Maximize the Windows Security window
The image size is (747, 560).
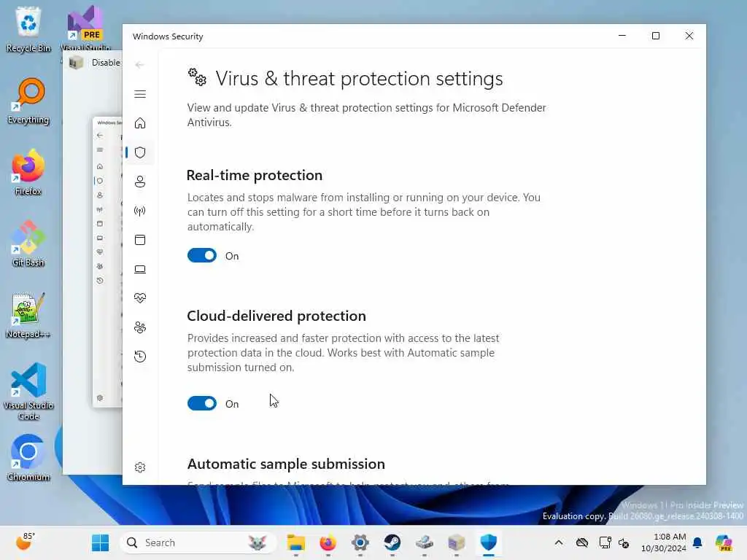click(x=656, y=36)
